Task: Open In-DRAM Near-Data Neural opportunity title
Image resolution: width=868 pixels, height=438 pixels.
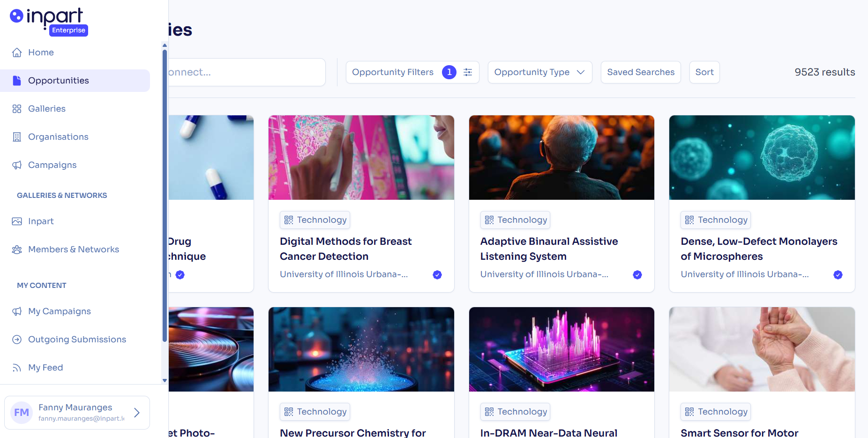Action: (549, 432)
